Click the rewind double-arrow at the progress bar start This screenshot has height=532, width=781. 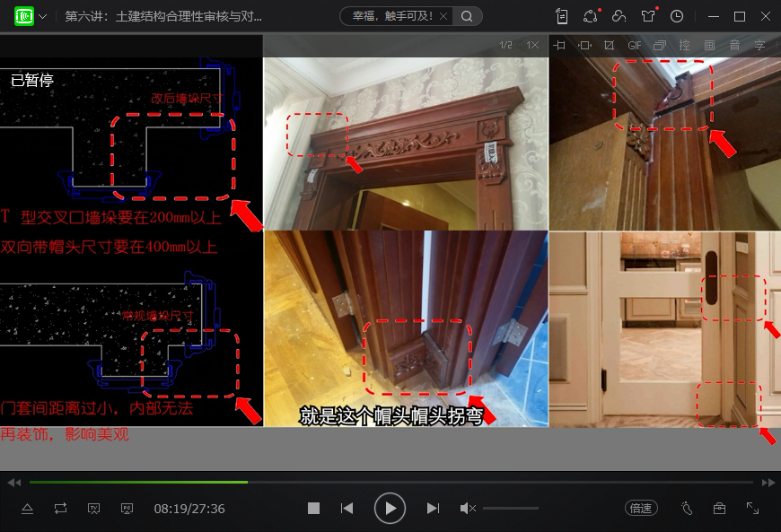click(14, 483)
